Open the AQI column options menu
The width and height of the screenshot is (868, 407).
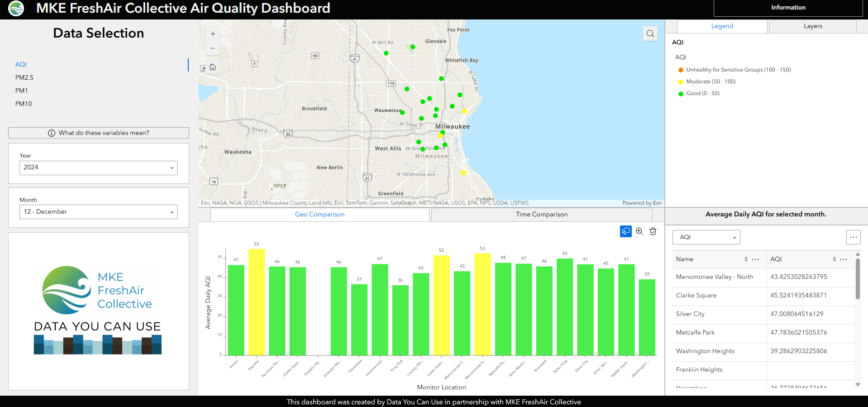click(844, 259)
